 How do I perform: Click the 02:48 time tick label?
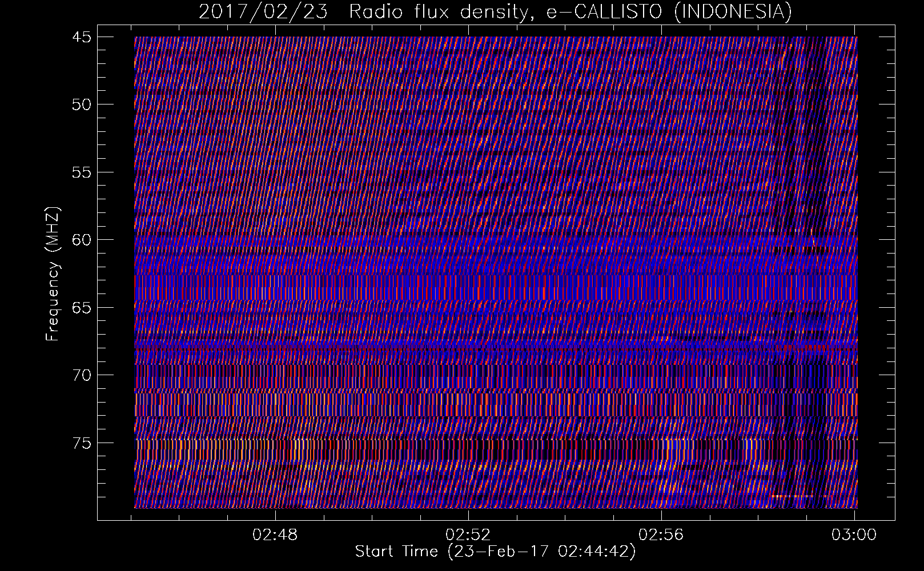click(x=276, y=535)
